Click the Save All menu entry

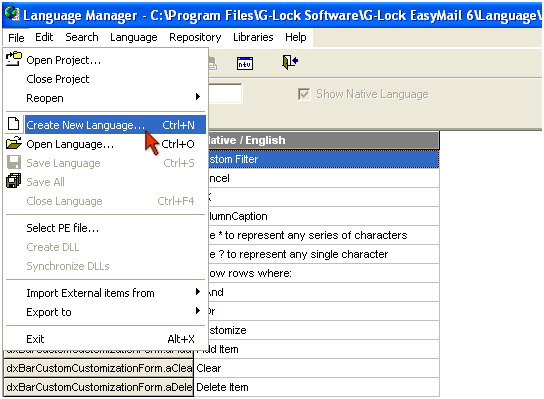(105, 182)
